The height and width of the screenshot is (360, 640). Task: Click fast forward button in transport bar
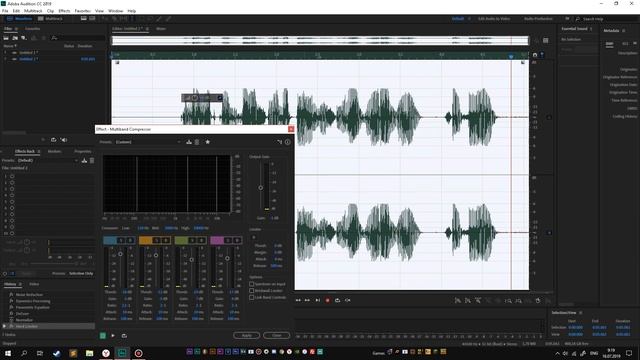tap(307, 300)
